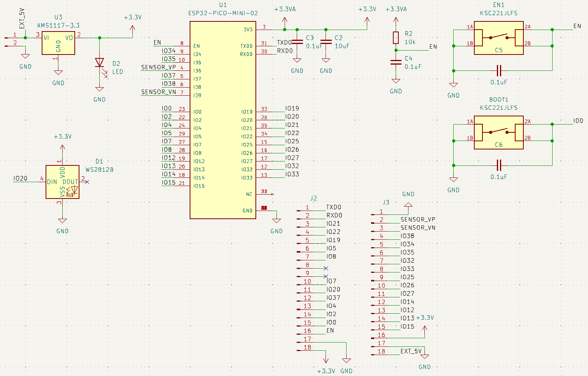Click the IO20 label at D1 DIN

point(21,178)
